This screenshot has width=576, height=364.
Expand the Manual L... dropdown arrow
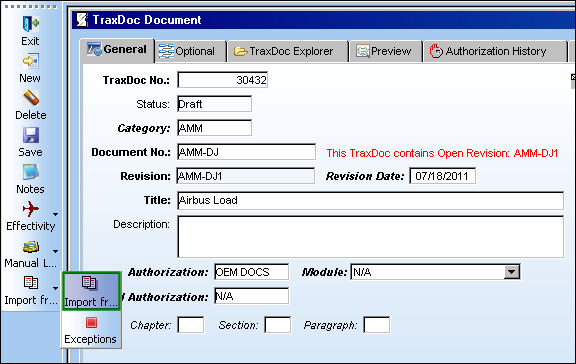tap(55, 252)
